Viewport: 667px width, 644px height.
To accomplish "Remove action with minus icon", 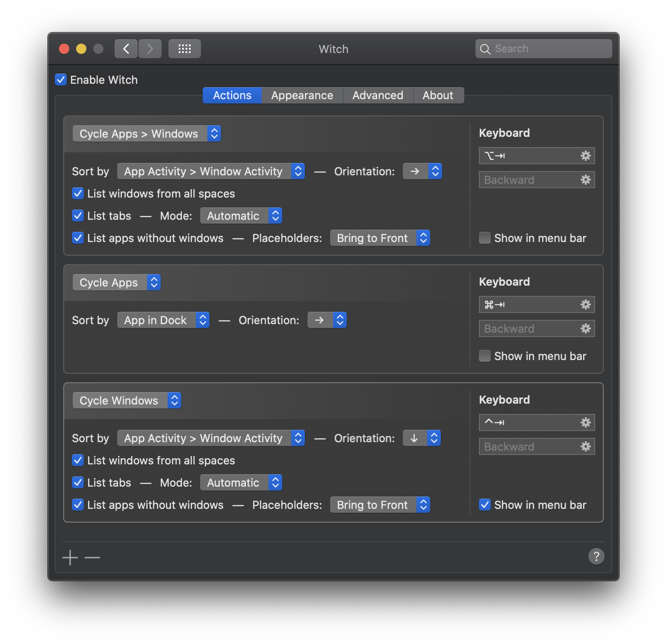I will coord(92,558).
